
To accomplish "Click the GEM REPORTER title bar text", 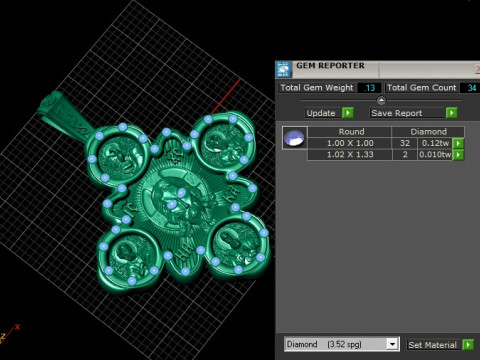I will coord(330,66).
